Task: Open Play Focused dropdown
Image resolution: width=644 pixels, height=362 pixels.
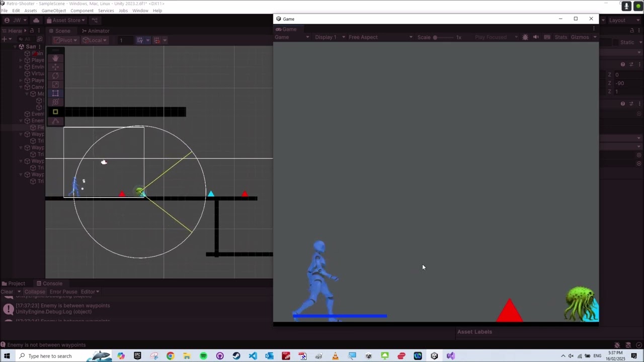Action: (x=496, y=37)
